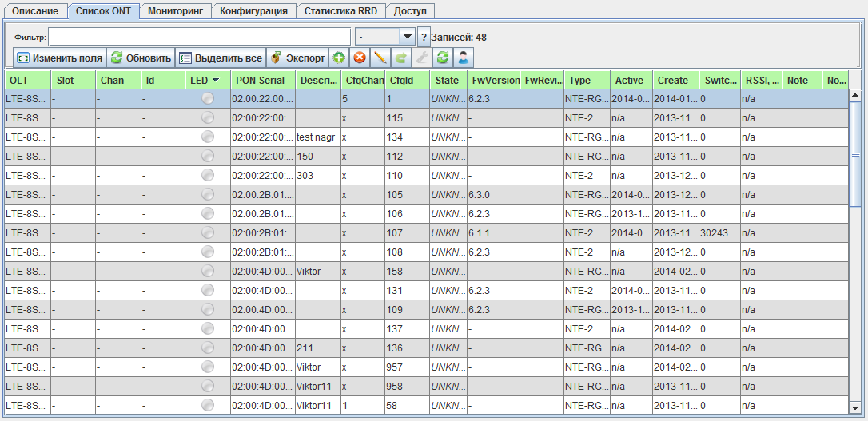The width and height of the screenshot is (868, 421).
Task: Click Экспорт button
Action: coord(297,58)
